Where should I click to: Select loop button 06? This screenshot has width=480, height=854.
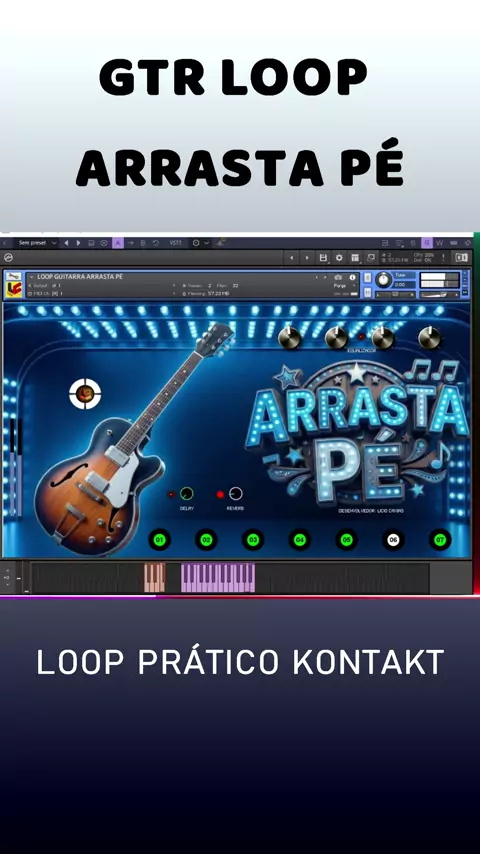(393, 540)
